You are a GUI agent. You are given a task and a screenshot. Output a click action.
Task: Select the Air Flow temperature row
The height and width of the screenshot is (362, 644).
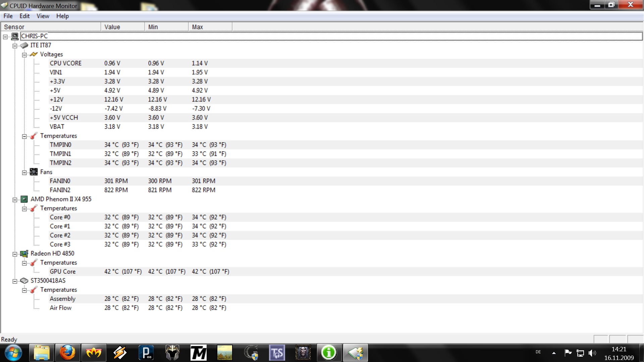point(346,307)
